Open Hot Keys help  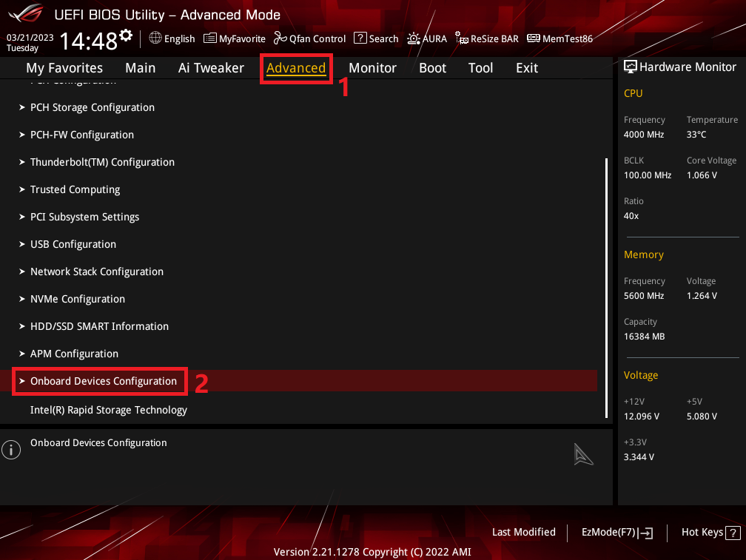pos(710,533)
